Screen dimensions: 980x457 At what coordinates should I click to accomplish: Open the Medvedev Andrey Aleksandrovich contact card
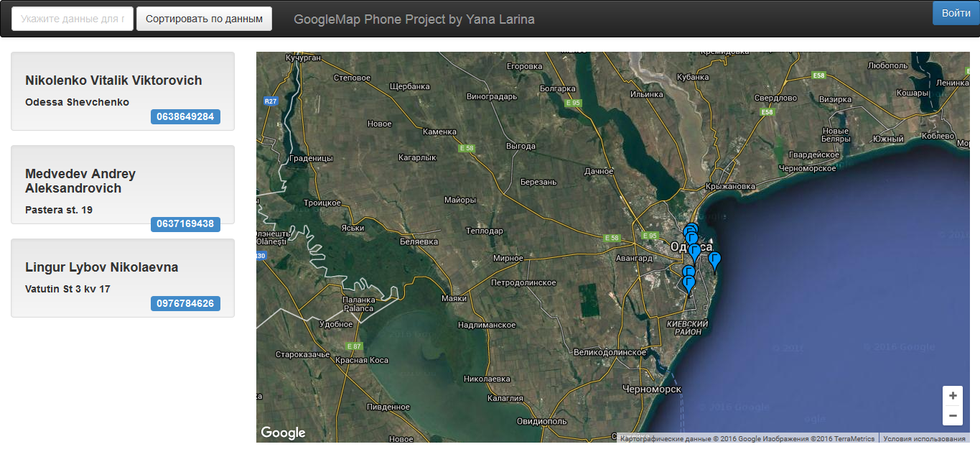pos(123,185)
